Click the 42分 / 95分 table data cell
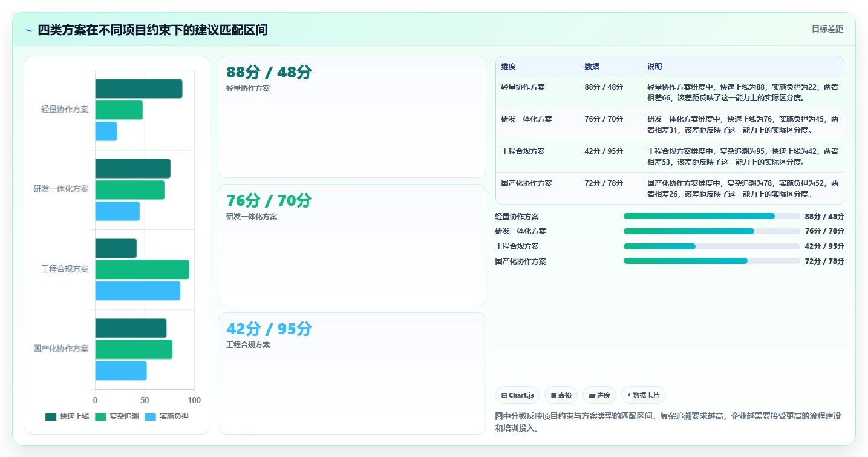Viewport: 868px width, 457px height. [604, 151]
